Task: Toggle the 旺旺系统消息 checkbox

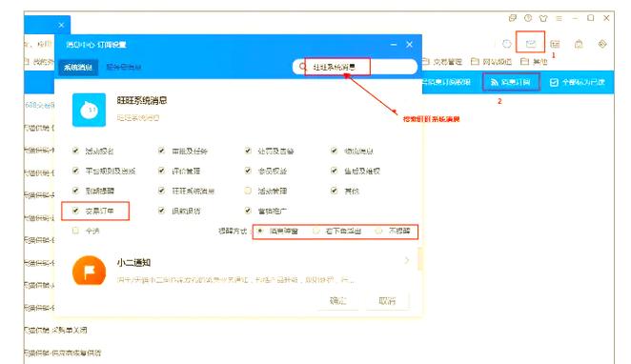Action: point(161,191)
